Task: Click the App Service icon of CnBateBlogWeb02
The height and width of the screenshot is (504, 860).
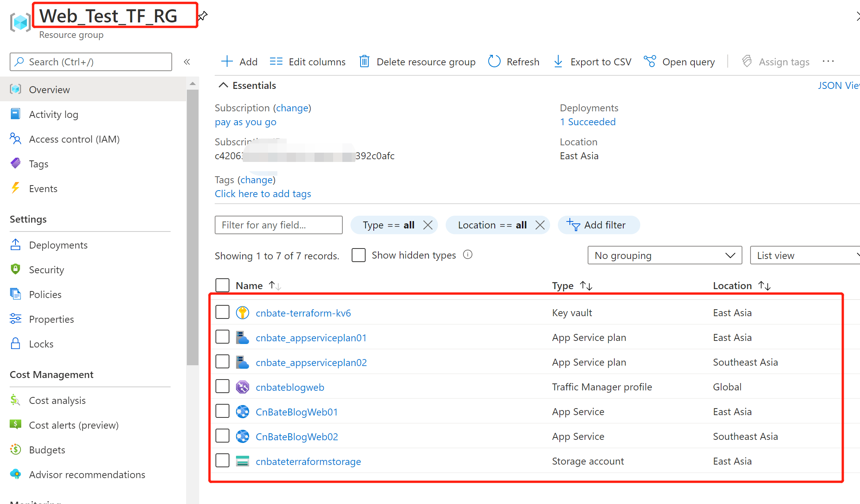Action: [x=243, y=436]
